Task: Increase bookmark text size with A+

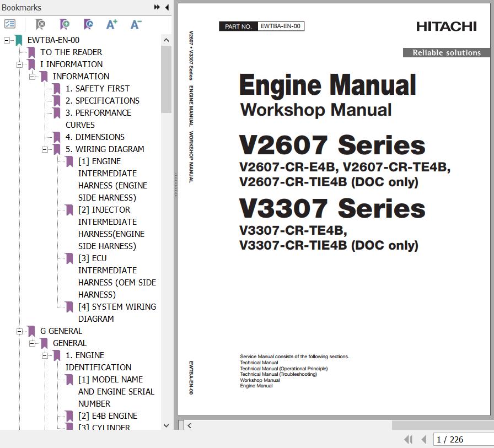Action: [111, 24]
